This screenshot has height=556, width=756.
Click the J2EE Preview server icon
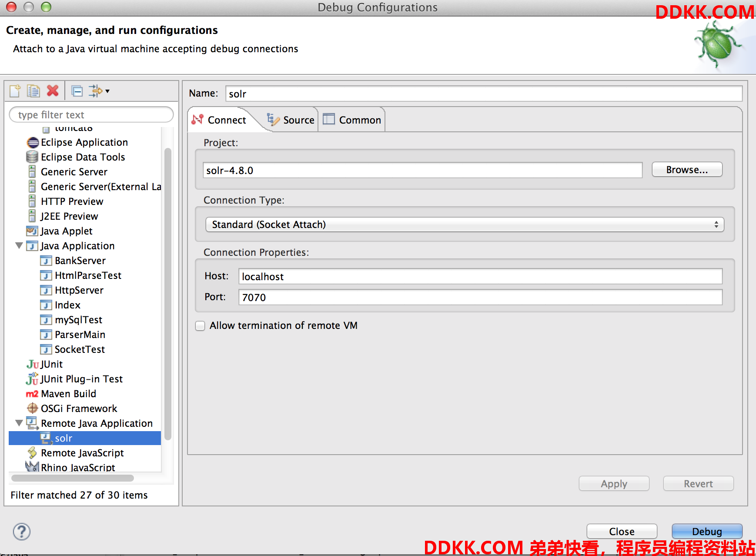click(x=32, y=216)
